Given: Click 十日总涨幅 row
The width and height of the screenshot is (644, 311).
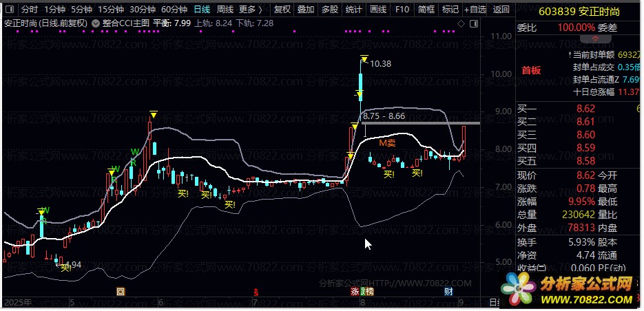Looking at the screenshot, I should [606, 92].
